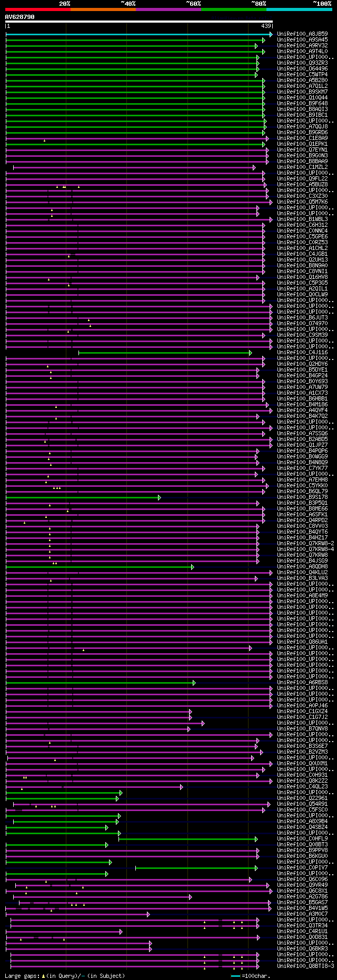Select hit label UniRef100_A1CHL2
The height and width of the screenshot is (980, 337).
tap(302, 248)
